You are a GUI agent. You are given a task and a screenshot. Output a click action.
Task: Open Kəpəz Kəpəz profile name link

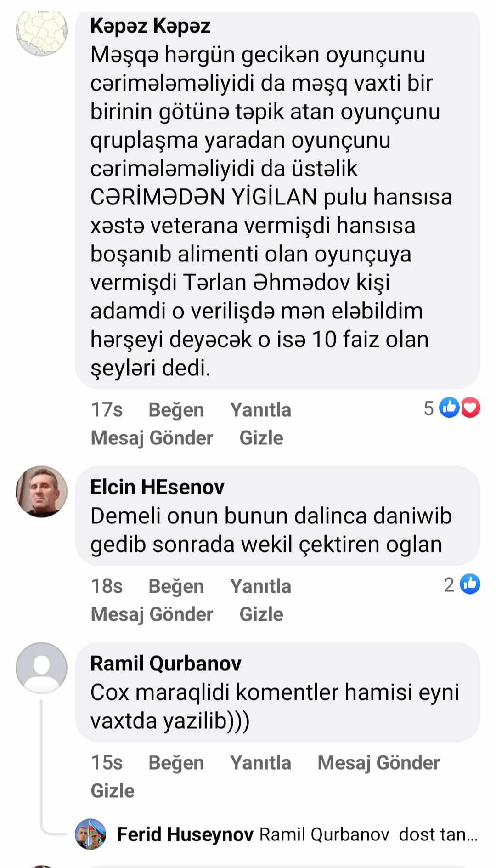click(150, 26)
